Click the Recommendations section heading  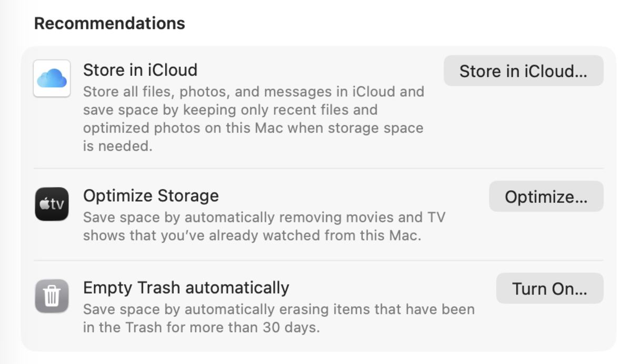(x=109, y=23)
